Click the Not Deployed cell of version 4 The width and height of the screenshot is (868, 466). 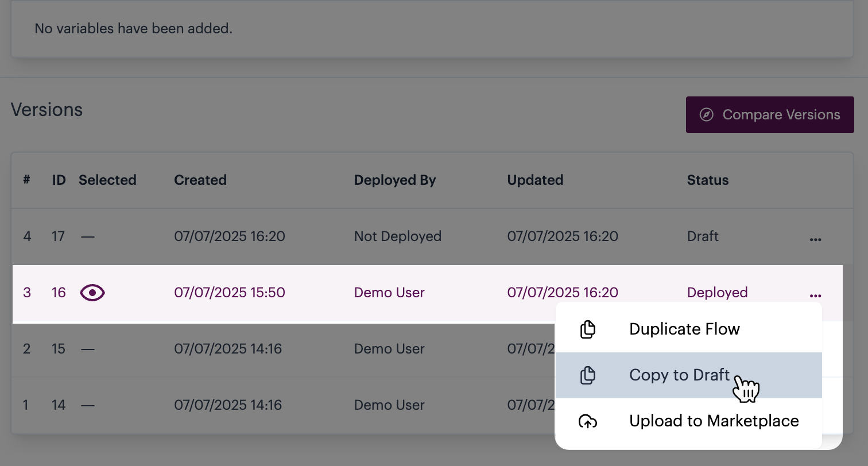pos(397,236)
